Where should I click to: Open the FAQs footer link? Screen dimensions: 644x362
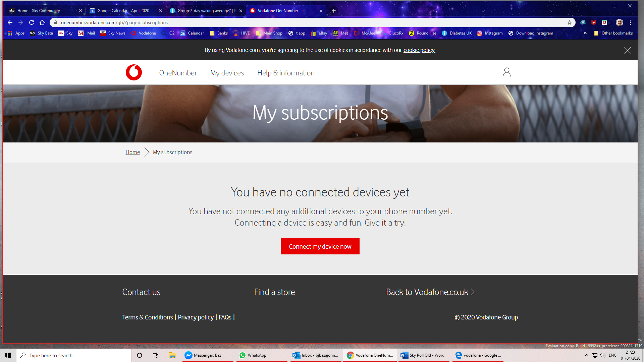point(225,317)
